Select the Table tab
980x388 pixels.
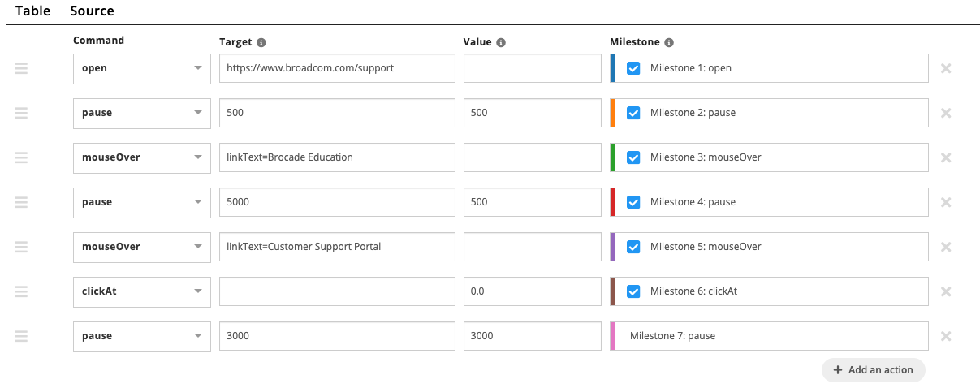point(32,11)
